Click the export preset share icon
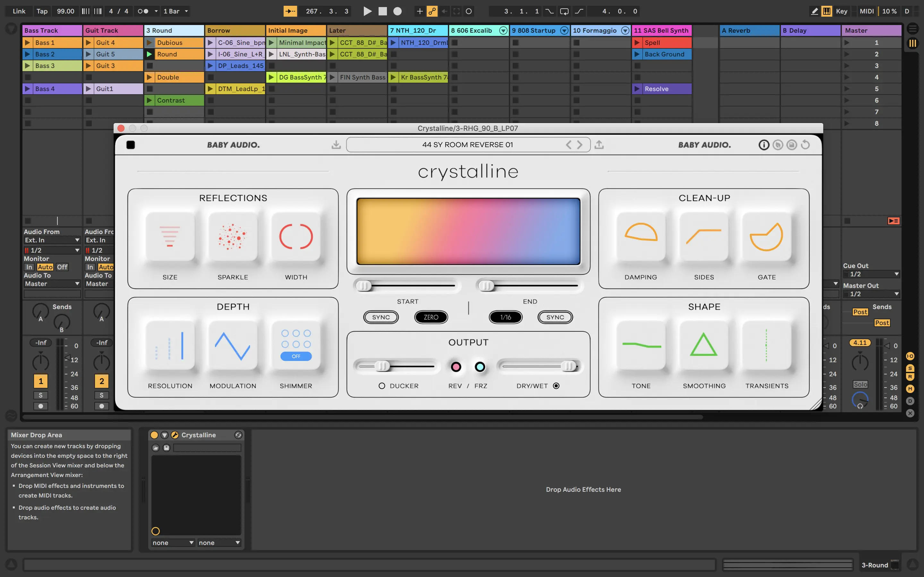Viewport: 924px width, 577px height. coord(599,145)
